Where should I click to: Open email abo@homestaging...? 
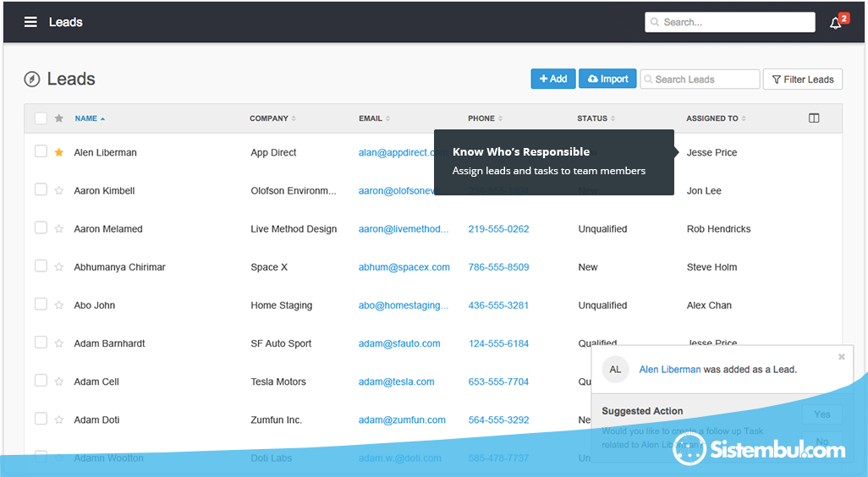pos(404,305)
